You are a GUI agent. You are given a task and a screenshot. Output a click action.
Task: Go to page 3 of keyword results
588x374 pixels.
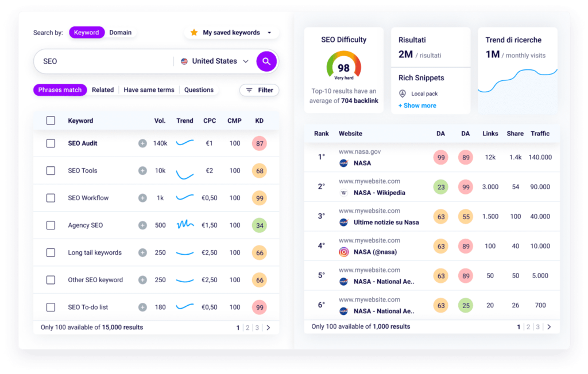pos(257,328)
